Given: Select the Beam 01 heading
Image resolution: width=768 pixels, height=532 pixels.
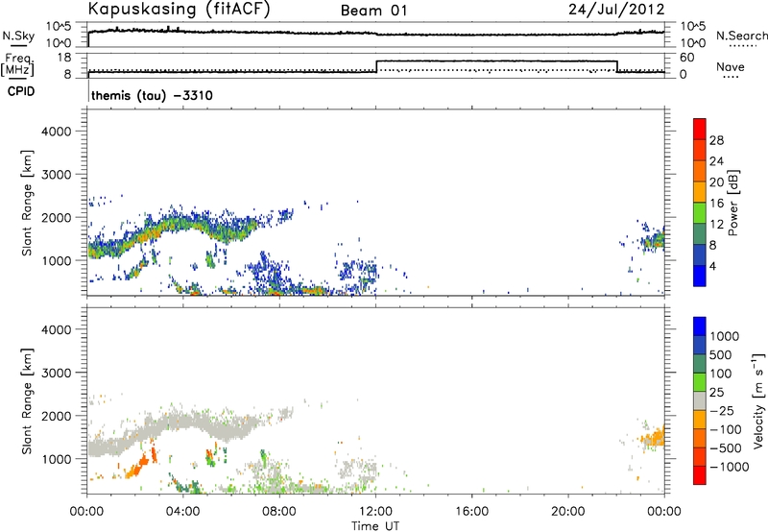Looking at the screenshot, I should (373, 11).
